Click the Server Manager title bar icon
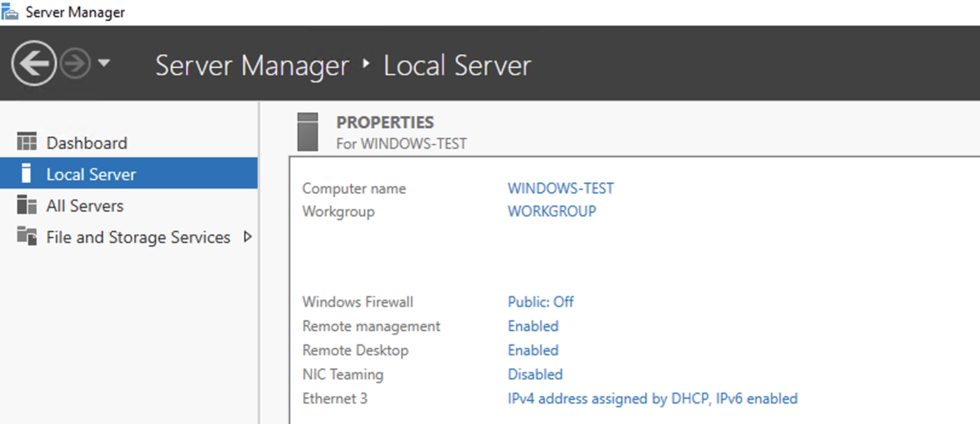 click(x=10, y=11)
